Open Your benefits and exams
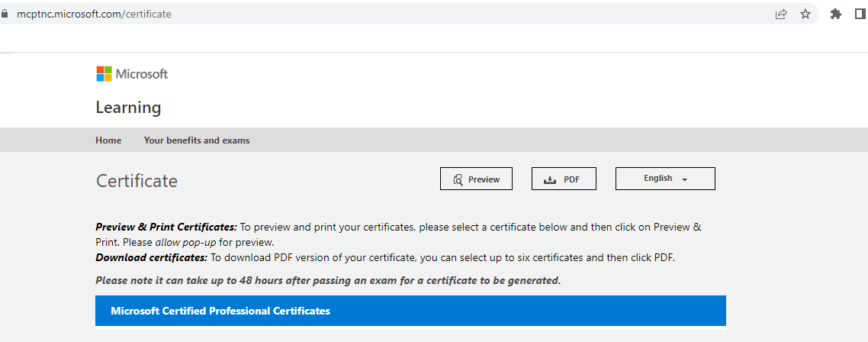 click(x=197, y=140)
